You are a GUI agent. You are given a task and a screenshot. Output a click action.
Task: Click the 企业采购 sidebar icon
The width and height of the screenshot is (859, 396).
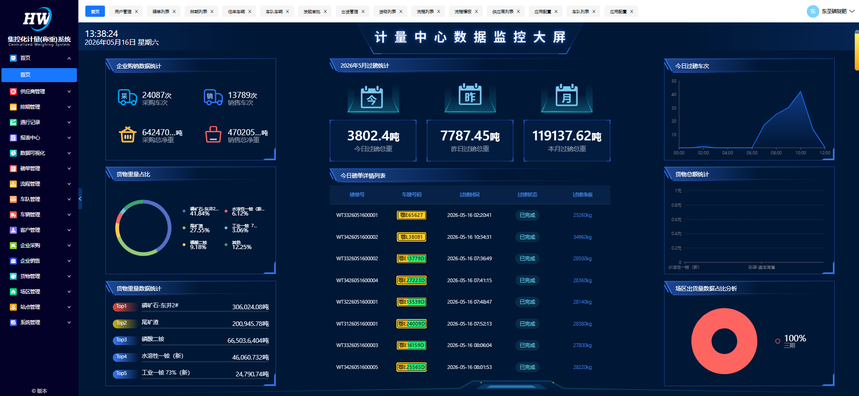coord(13,245)
